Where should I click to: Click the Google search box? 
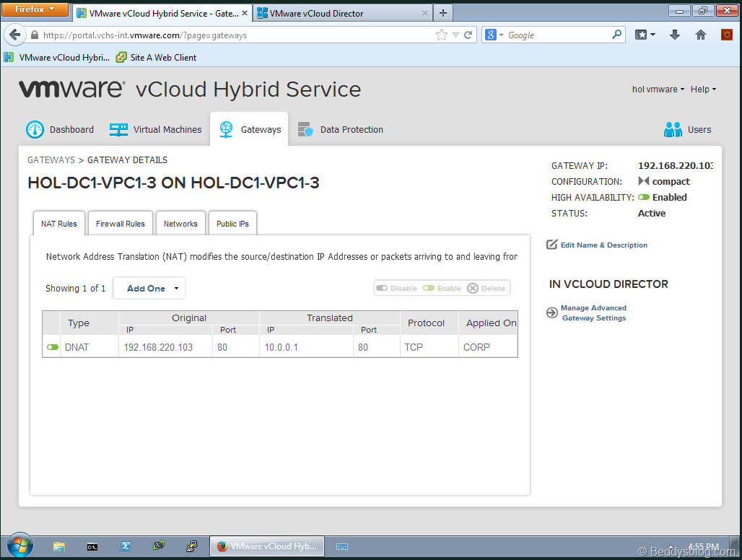pyautogui.click(x=557, y=35)
